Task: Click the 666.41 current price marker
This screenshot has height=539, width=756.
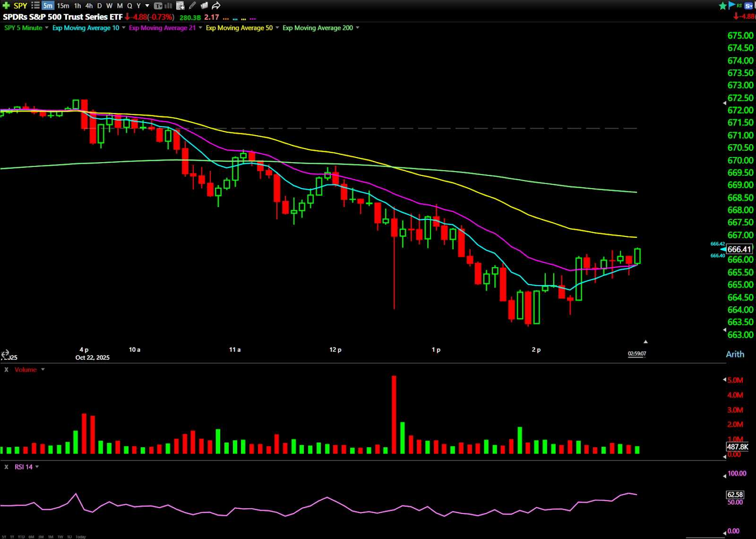Action: click(739, 249)
